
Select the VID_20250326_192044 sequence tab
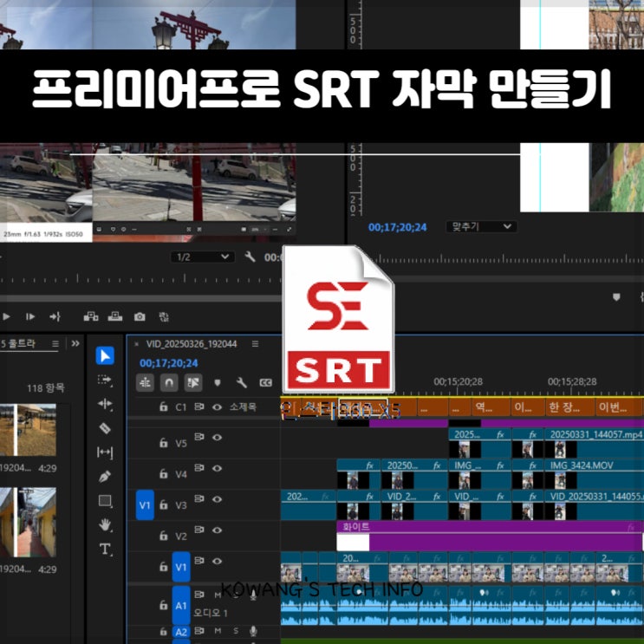(192, 344)
